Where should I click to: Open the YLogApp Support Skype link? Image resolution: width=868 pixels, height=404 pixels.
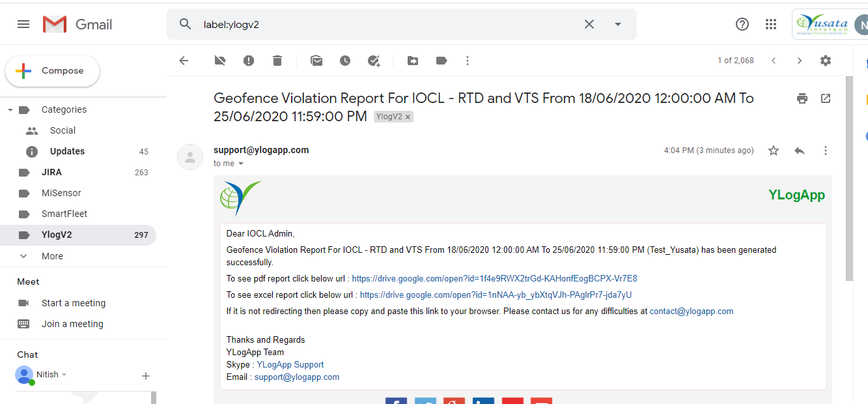coord(290,365)
